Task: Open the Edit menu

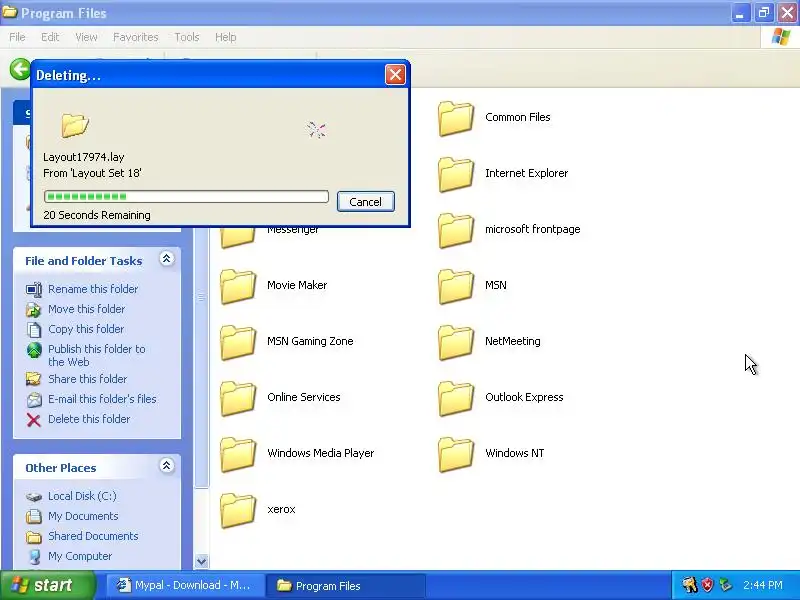Action: pos(50,37)
